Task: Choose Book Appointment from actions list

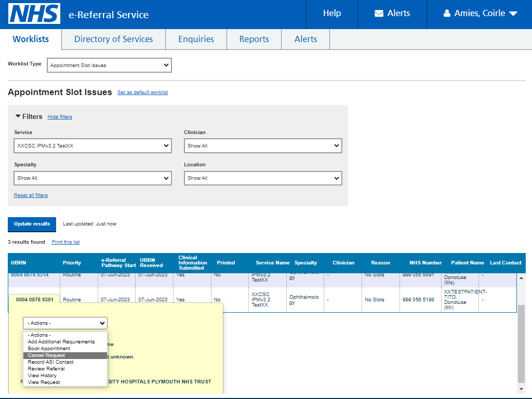Action: pyautogui.click(x=65, y=349)
